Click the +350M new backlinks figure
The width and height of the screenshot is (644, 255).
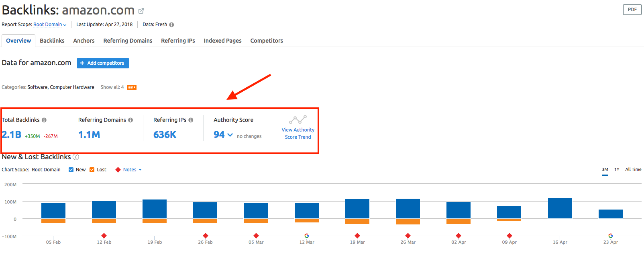pyautogui.click(x=33, y=136)
